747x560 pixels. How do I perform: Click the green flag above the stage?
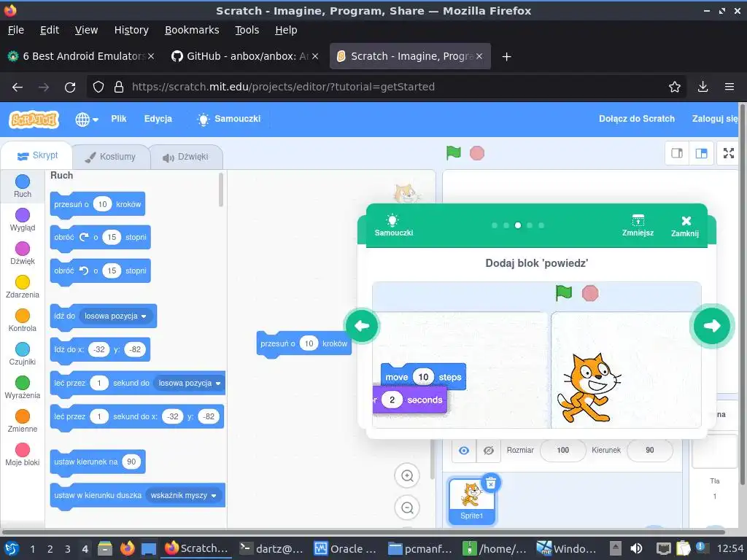(453, 153)
